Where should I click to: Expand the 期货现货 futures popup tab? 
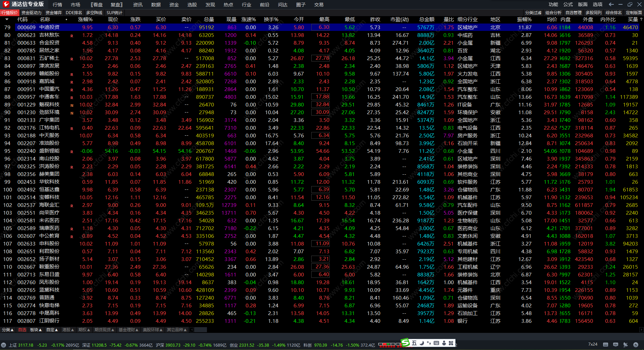tap(104, 330)
